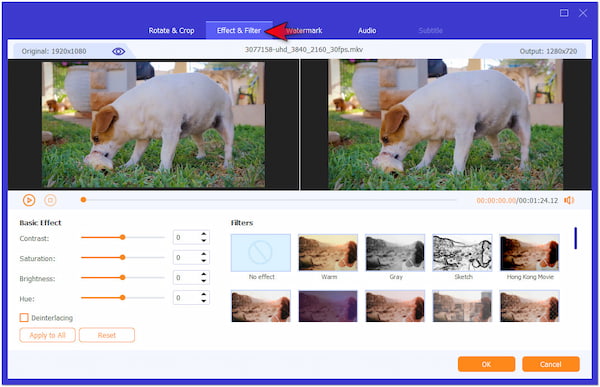Image resolution: width=600 pixels, height=387 pixels.
Task: Increase Saturation with up arrow
Action: [204, 254]
